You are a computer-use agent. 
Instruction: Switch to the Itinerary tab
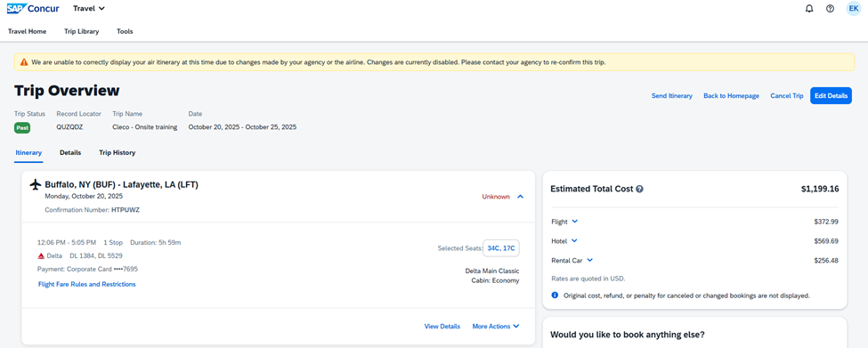[x=28, y=152]
